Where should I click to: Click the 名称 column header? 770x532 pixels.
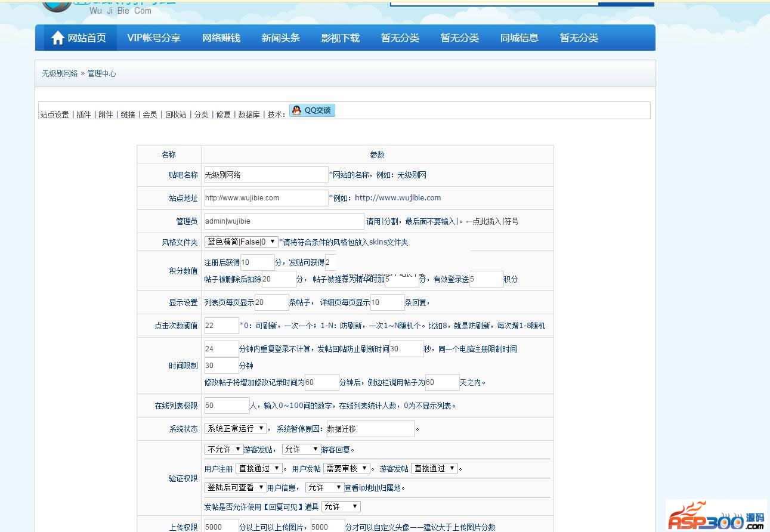pyautogui.click(x=169, y=154)
